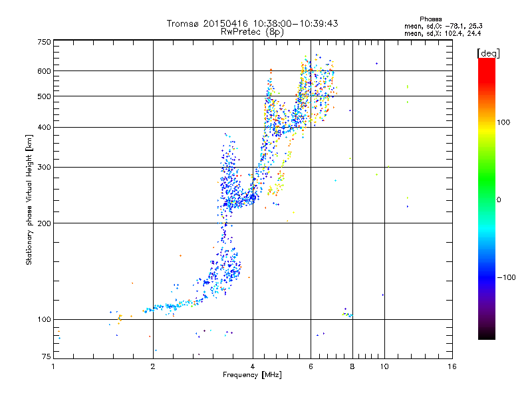
Task: Click the x-axis tick label '4'
Action: click(x=253, y=366)
